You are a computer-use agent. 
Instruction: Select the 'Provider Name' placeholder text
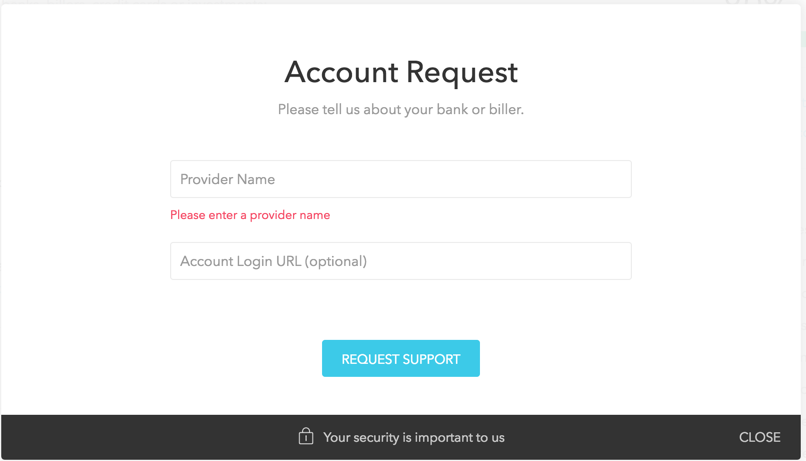pos(227,179)
